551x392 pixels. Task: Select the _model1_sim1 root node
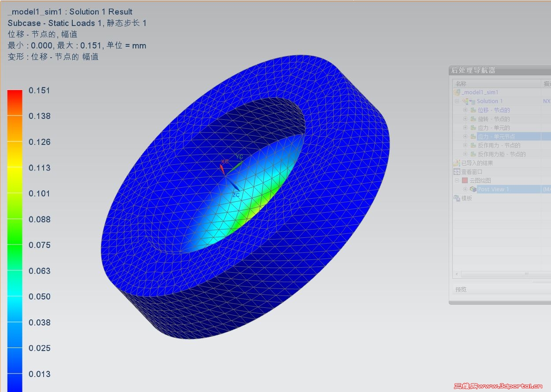pyautogui.click(x=480, y=92)
